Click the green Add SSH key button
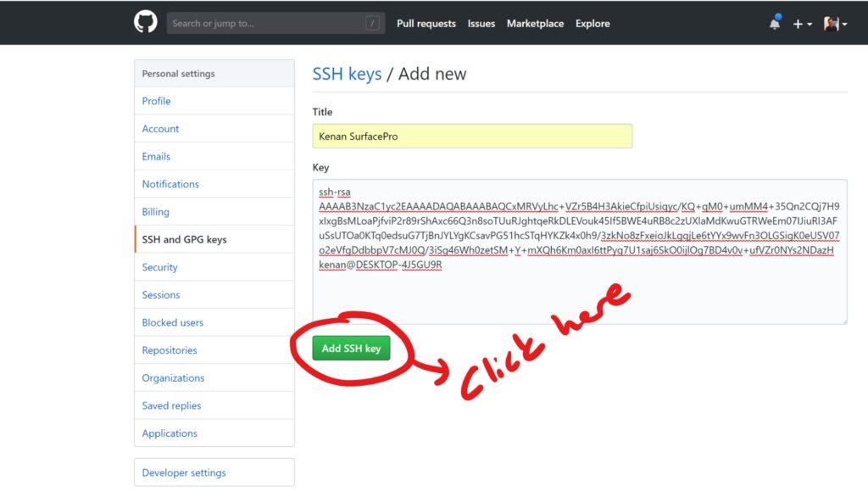Screen dimensions: 868x503 (351, 349)
